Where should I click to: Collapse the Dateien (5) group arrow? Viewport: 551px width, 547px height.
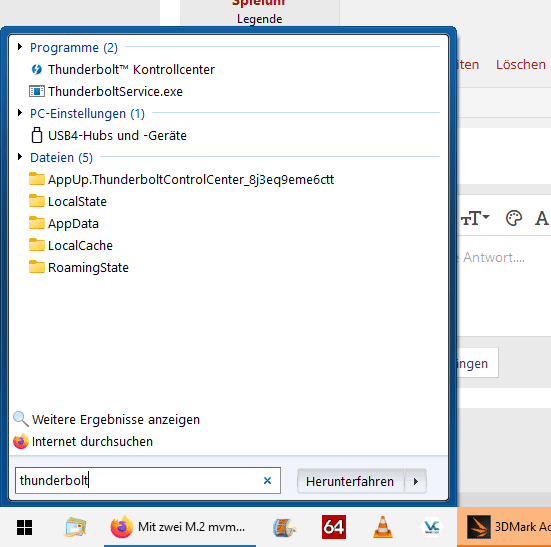click(20, 157)
